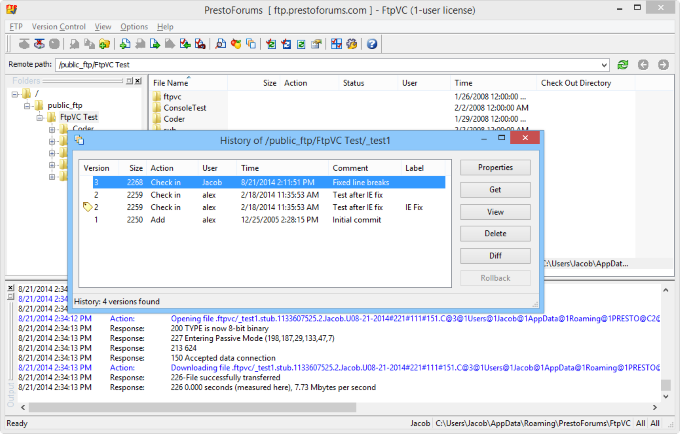Open the Remote path dropdown arrow
The image size is (680, 434).
click(604, 65)
